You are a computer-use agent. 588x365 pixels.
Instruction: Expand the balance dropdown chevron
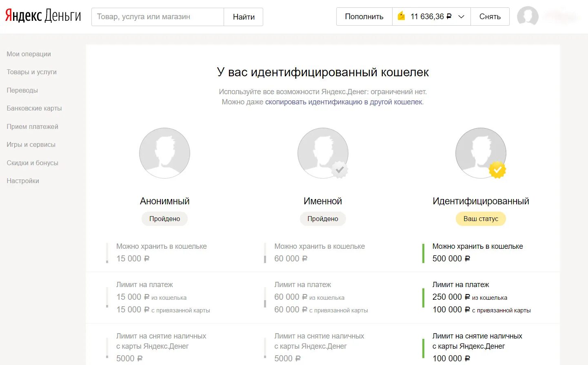(462, 17)
